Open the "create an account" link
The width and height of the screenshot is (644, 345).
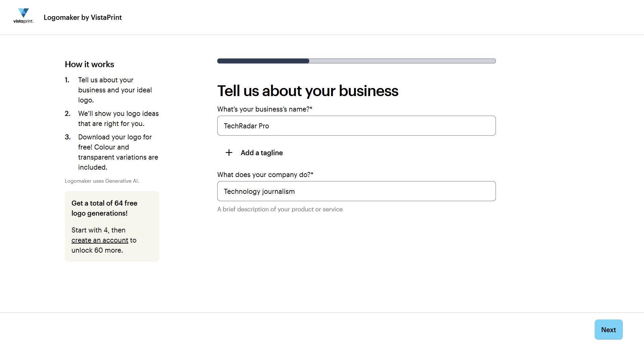tap(100, 240)
